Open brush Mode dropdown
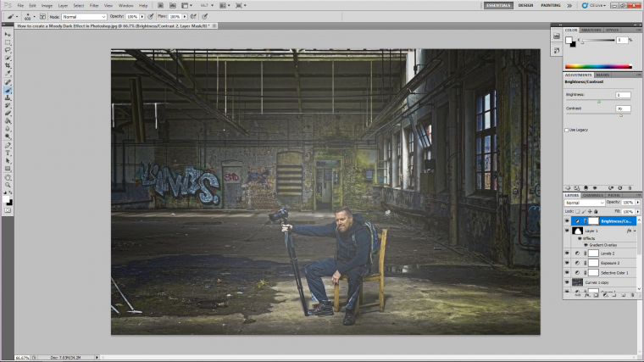Screen dimensions: 644x362 point(84,17)
